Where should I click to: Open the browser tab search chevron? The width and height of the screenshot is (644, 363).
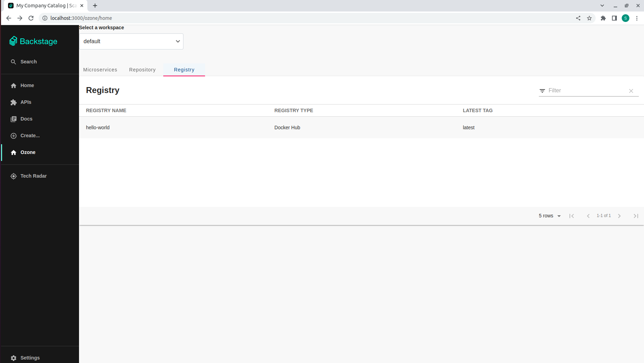click(602, 6)
